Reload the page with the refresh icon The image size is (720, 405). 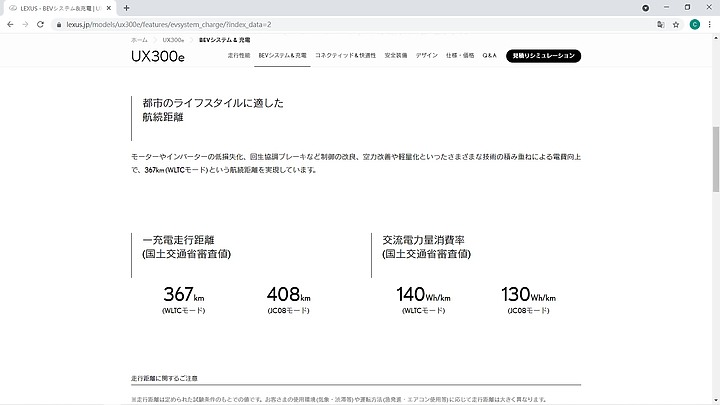40,24
